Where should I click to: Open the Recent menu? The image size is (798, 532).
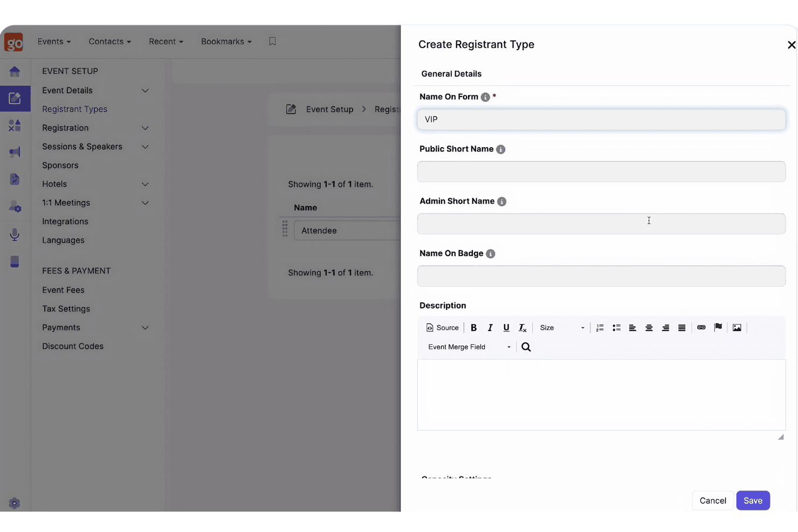[166, 42]
